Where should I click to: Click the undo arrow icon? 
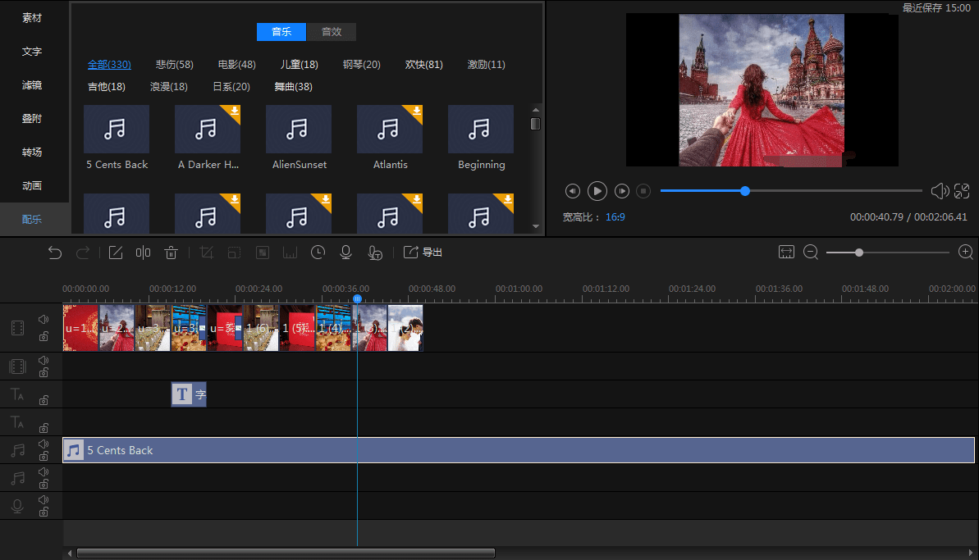[x=55, y=253]
